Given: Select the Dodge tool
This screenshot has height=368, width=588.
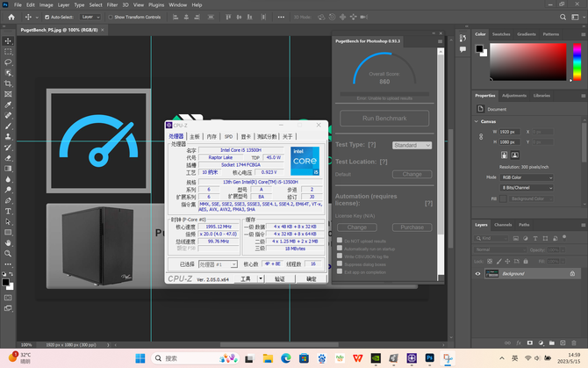Looking at the screenshot, I should point(8,190).
